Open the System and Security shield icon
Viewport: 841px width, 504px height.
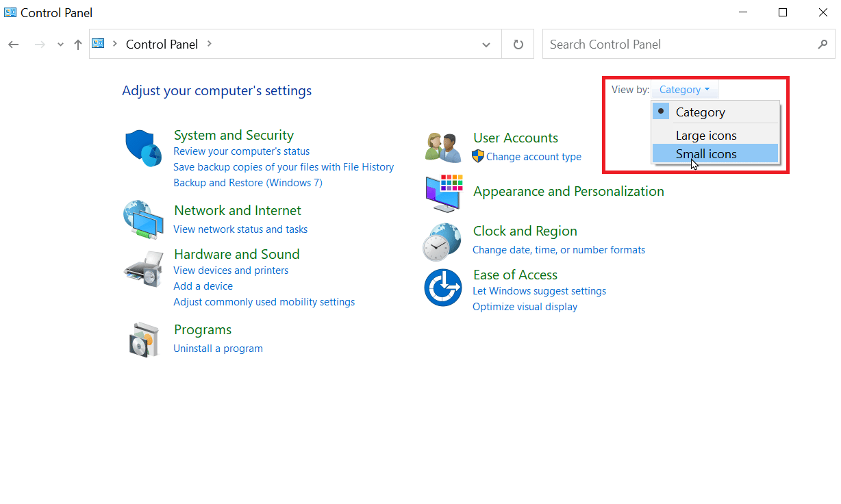tap(143, 148)
